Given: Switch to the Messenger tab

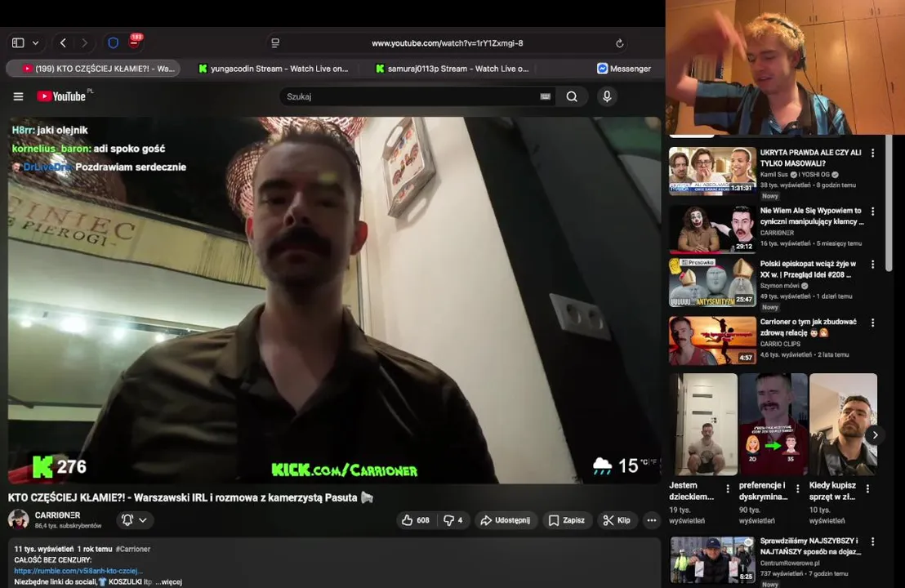Looking at the screenshot, I should point(623,68).
